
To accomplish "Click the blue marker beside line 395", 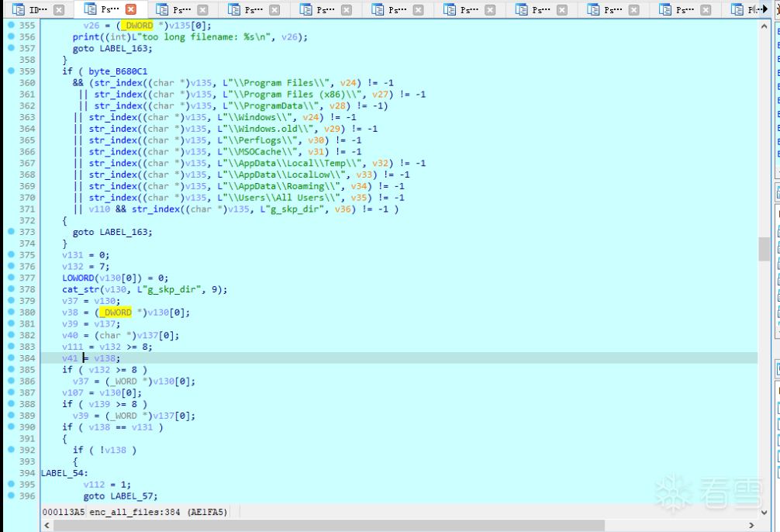I will [x=11, y=484].
